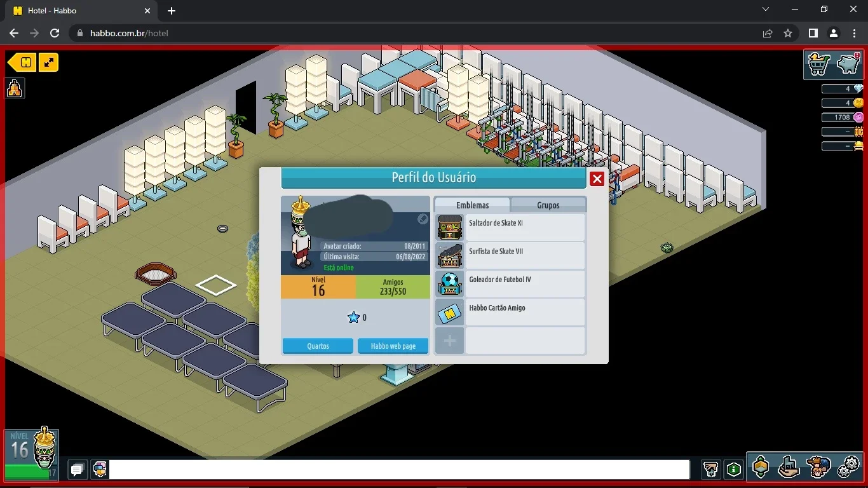
Task: Click the text "Goleador de Futebol IV"
Action: (x=499, y=280)
